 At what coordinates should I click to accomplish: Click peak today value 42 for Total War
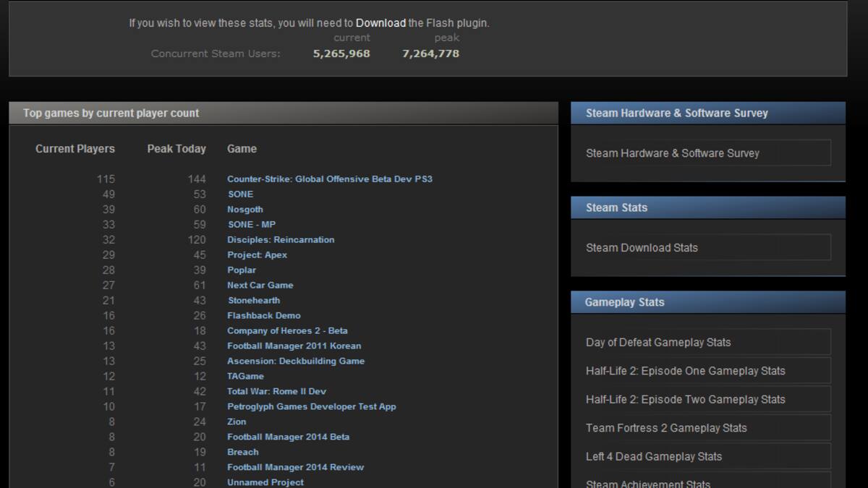tap(200, 391)
